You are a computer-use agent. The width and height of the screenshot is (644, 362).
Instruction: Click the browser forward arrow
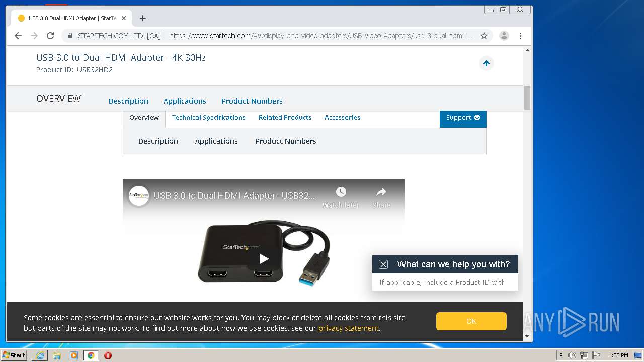pos(34,36)
